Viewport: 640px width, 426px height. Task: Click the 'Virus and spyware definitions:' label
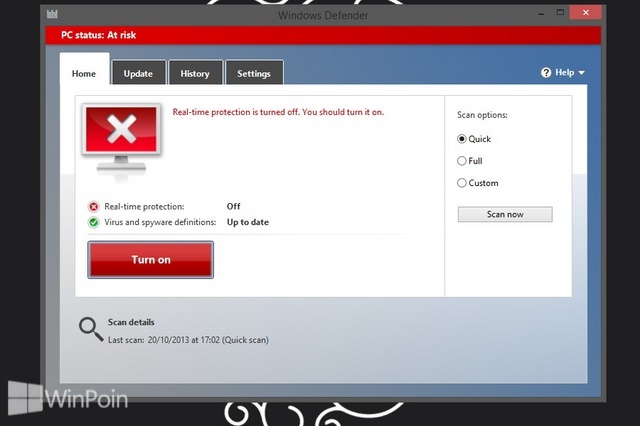(x=160, y=222)
